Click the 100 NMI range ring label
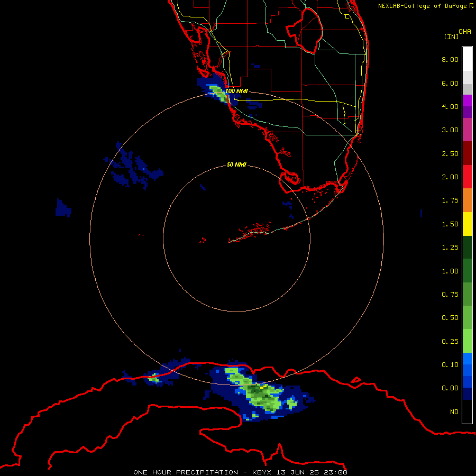 (236, 91)
